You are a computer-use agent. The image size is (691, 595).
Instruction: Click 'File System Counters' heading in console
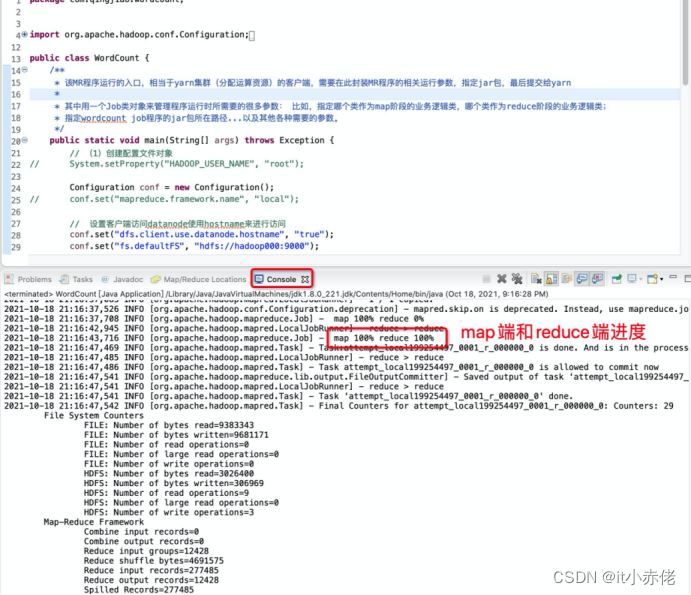(94, 416)
